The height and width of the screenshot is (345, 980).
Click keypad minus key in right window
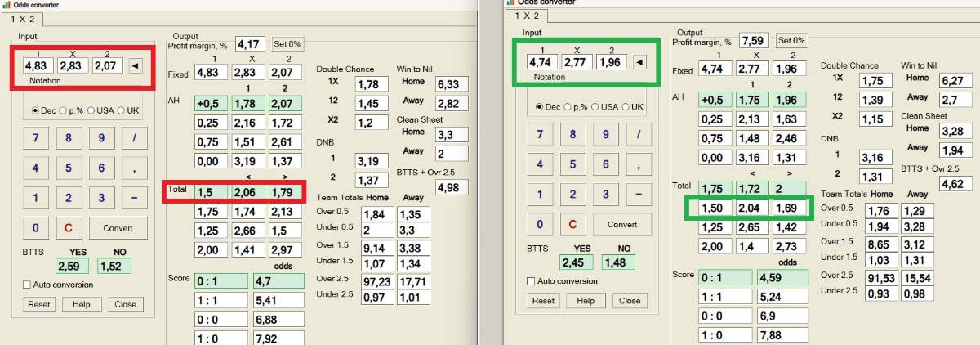point(639,195)
